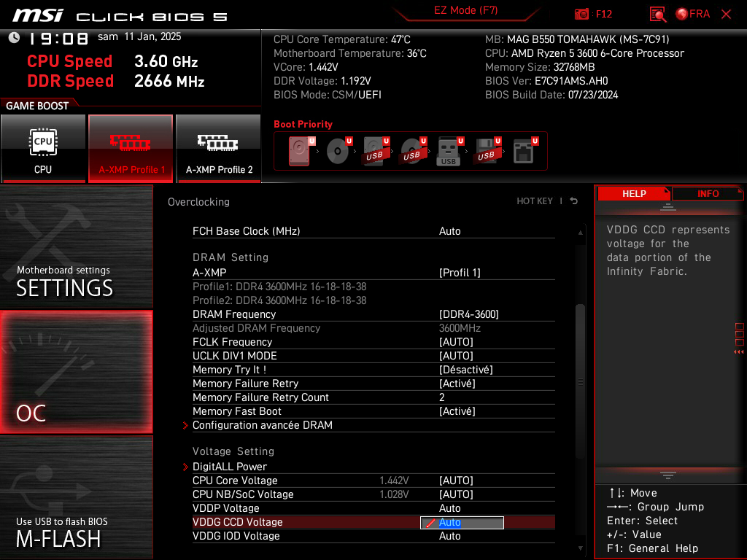747x560 pixels.
Task: Switch to the INFO tab
Action: coord(708,194)
